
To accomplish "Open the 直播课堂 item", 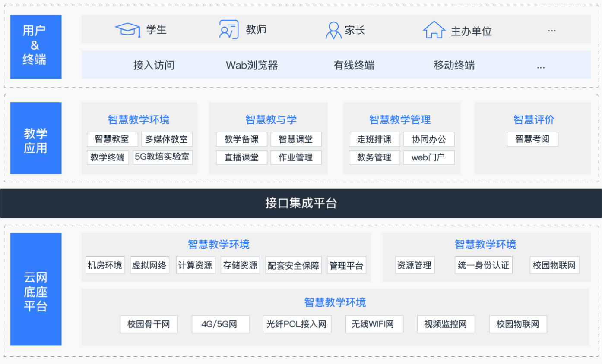I will [241, 157].
